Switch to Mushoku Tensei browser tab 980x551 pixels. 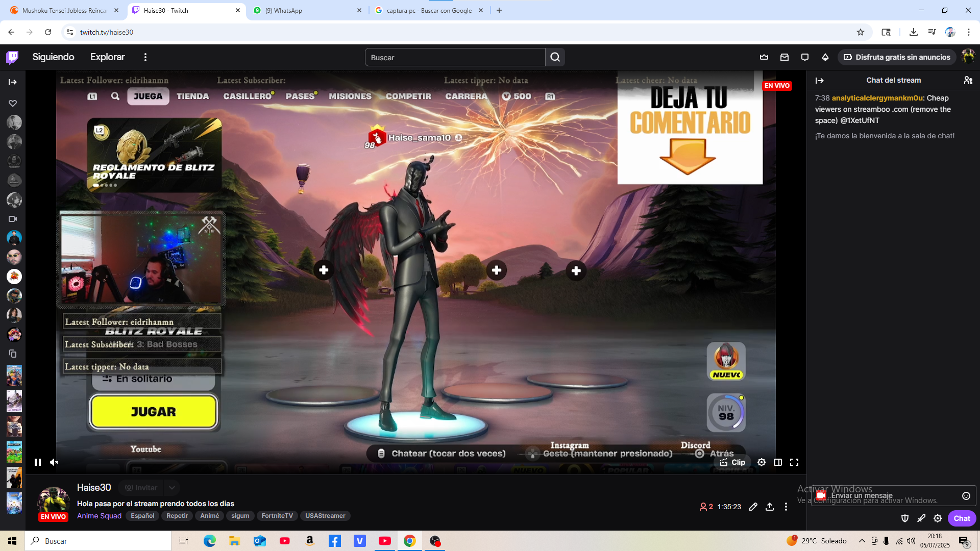64,10
